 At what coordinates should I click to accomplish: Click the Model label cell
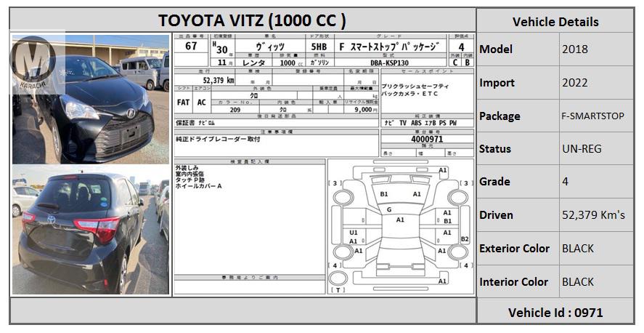pyautogui.click(x=518, y=49)
